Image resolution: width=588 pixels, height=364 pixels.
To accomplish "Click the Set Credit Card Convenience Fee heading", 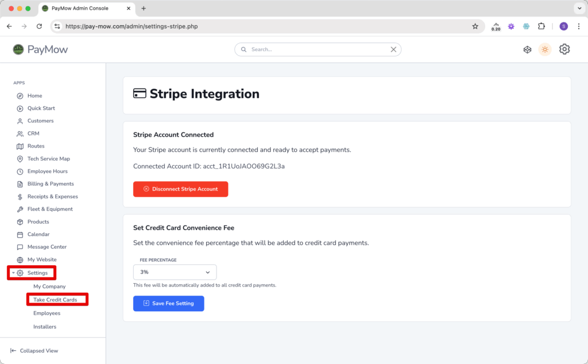I will point(184,228).
